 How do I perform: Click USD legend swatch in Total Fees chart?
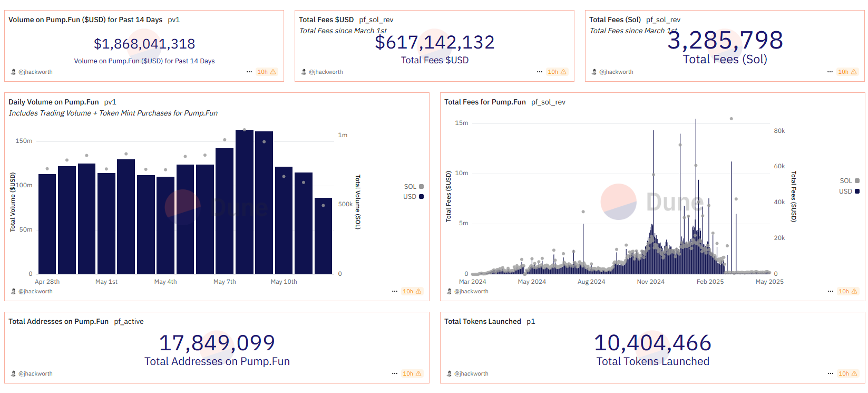857,191
